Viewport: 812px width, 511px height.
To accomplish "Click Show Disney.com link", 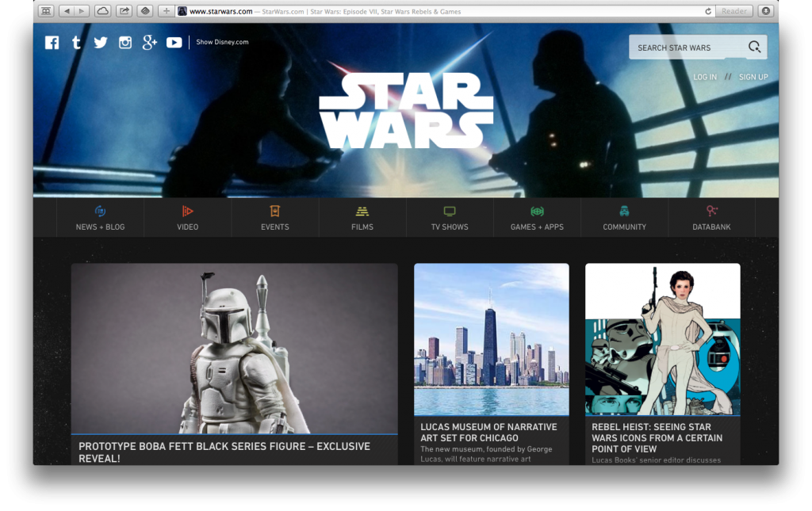I will click(222, 43).
